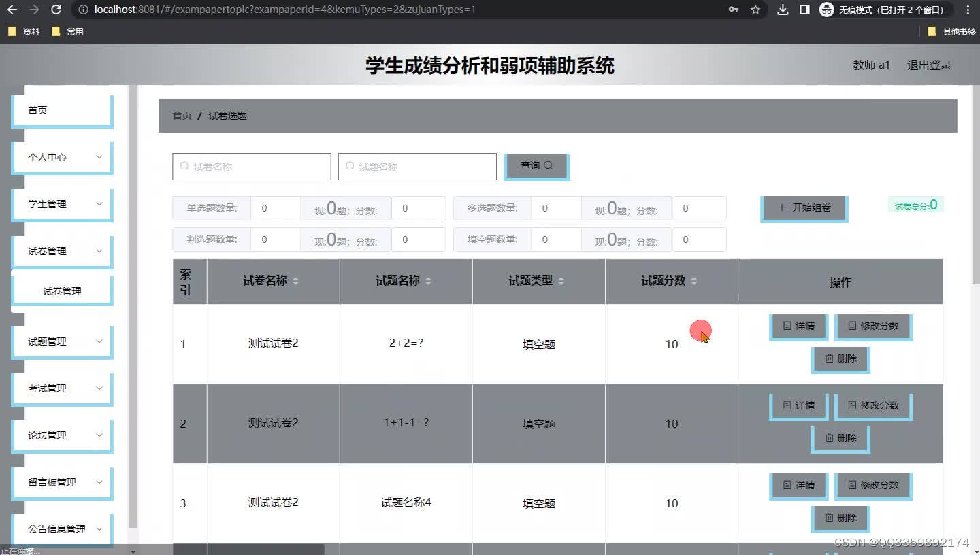Click sidebar vertical scrollbar

coord(133,306)
